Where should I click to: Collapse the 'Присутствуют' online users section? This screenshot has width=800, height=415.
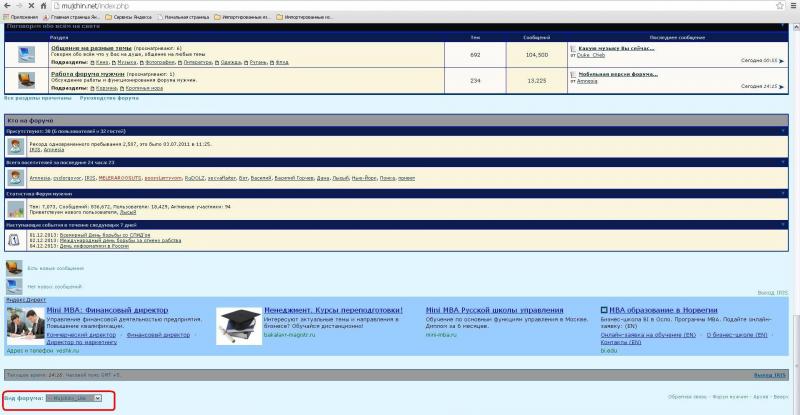(781, 129)
